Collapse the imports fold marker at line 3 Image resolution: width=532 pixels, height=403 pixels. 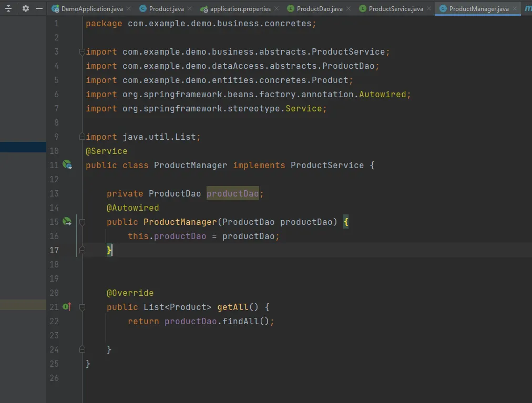click(82, 52)
